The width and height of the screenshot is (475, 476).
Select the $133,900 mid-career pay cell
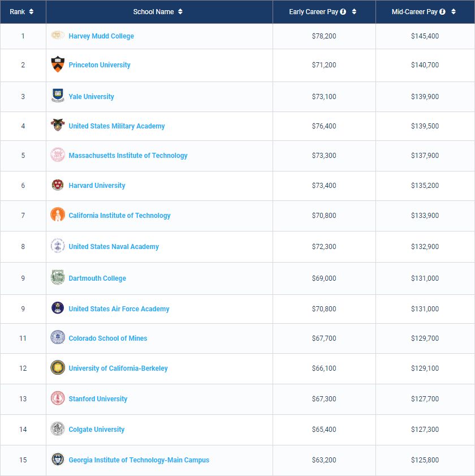425,216
